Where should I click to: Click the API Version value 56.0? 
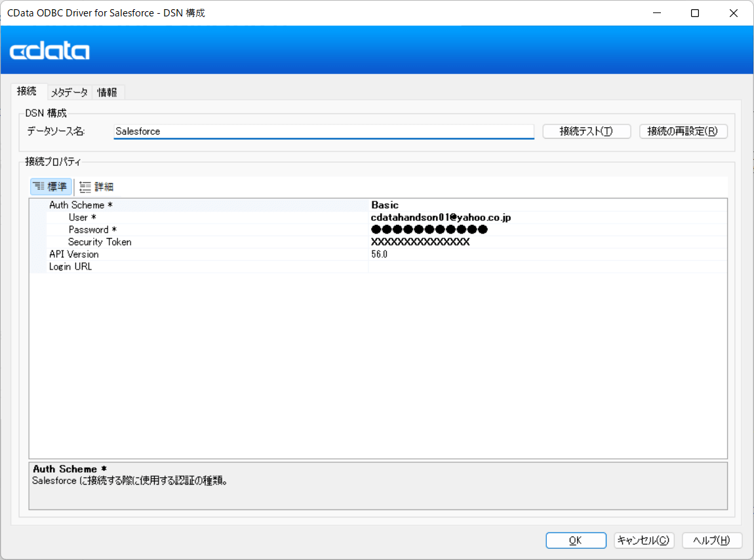[x=547, y=254]
